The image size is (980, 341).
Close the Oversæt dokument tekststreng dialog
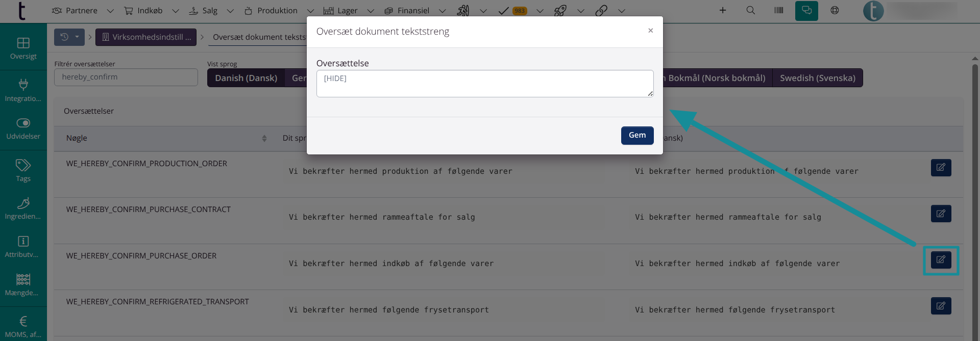coord(650,31)
